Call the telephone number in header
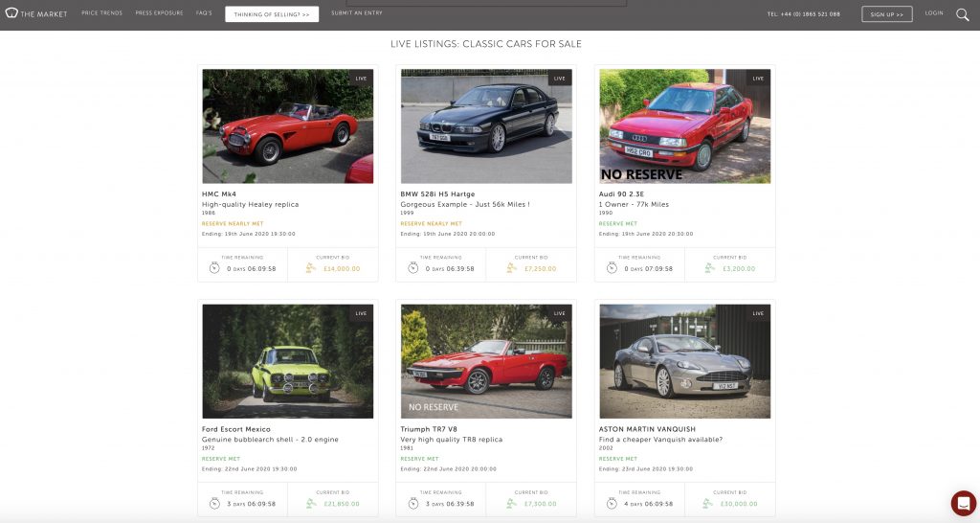 coord(804,14)
